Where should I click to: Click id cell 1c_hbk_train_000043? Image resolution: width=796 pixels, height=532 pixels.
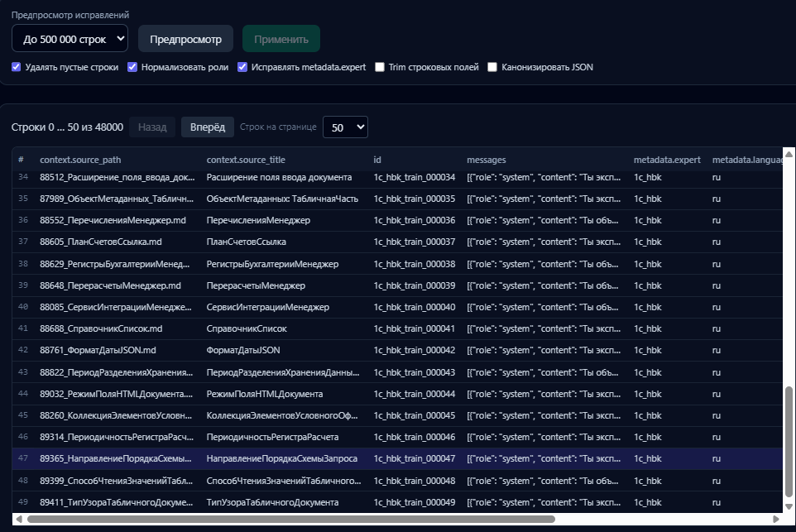415,372
